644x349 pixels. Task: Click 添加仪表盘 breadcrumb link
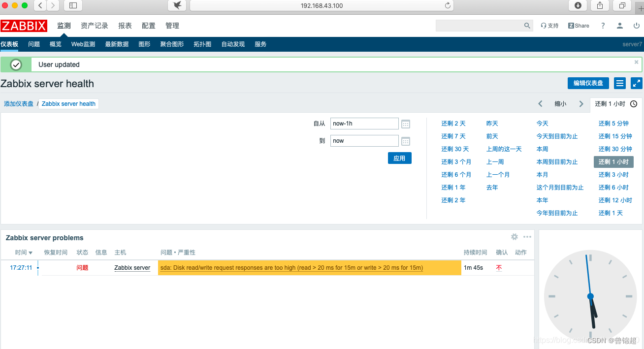click(x=19, y=104)
